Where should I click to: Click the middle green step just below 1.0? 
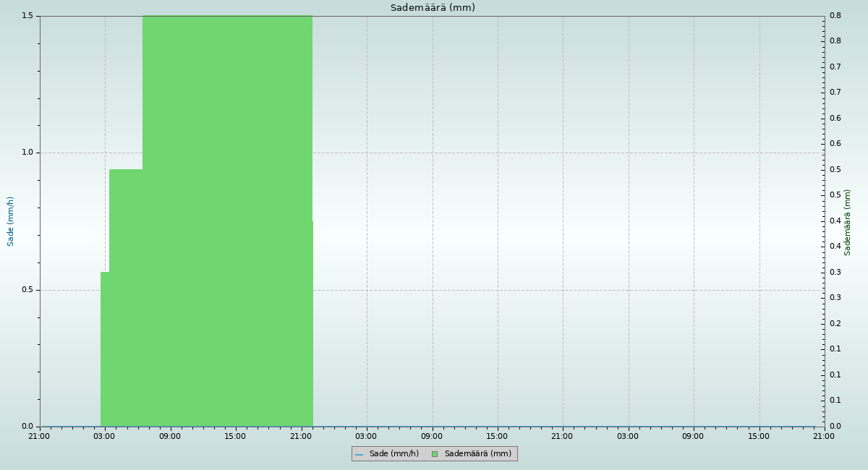pos(126,289)
